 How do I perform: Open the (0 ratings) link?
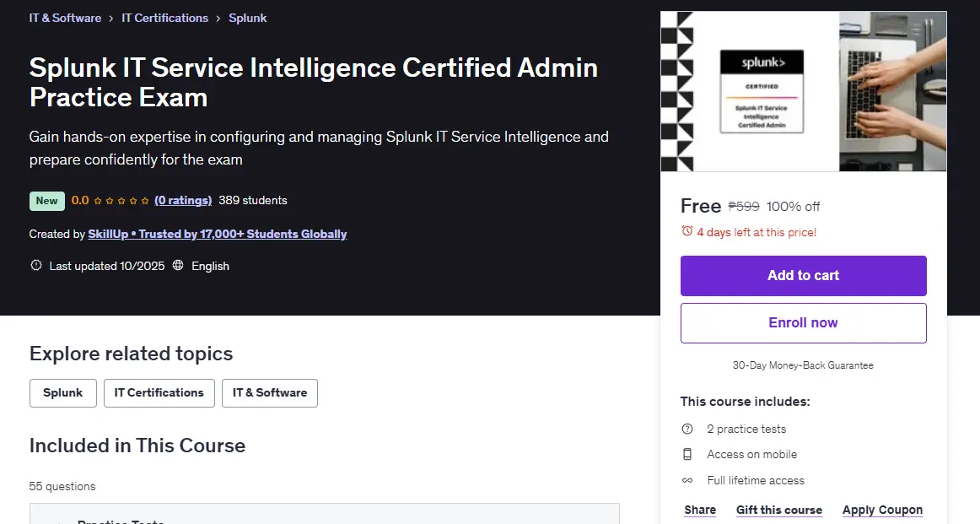click(x=183, y=200)
